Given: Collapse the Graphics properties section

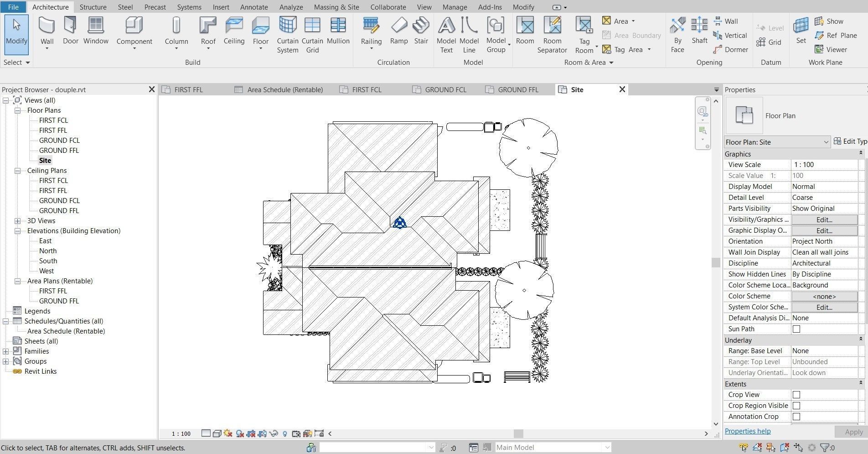Looking at the screenshot, I should [x=861, y=154].
